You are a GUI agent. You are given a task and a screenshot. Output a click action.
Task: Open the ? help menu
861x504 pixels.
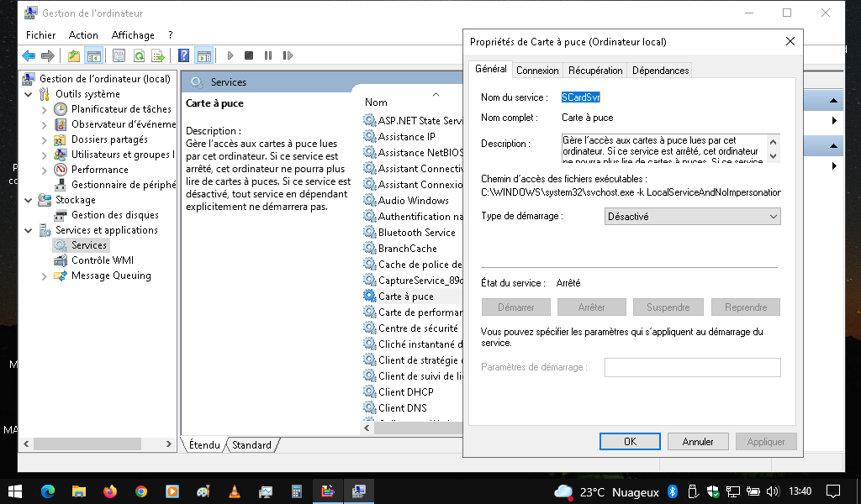point(171,35)
